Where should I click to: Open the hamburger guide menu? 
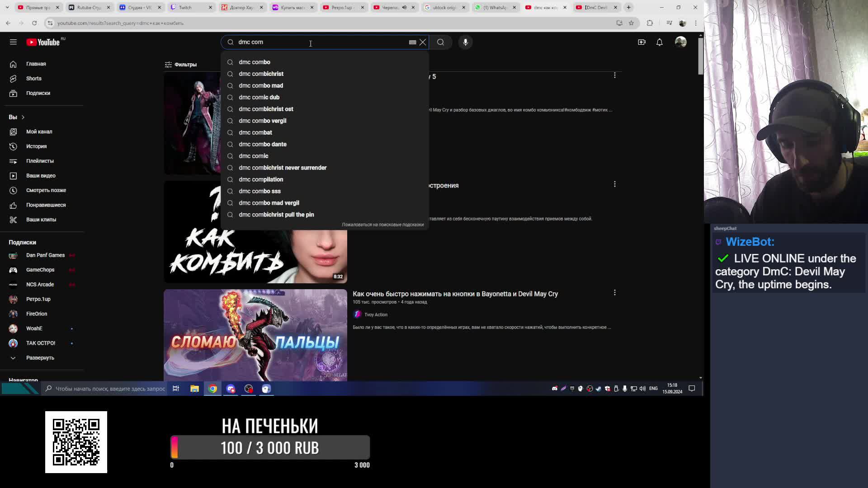(x=13, y=42)
